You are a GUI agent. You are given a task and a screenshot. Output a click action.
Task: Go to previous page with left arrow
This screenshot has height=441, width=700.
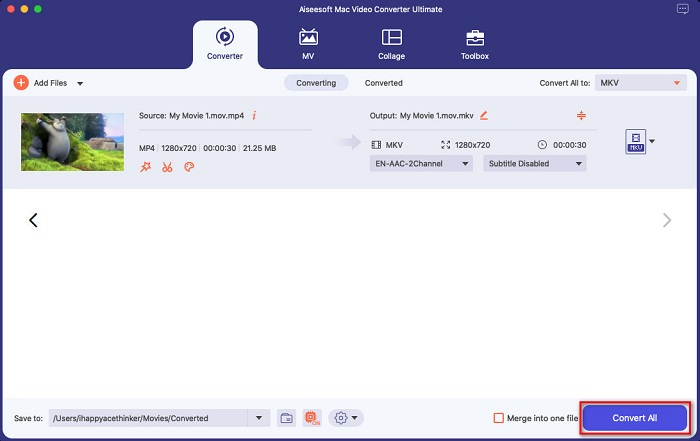33,220
